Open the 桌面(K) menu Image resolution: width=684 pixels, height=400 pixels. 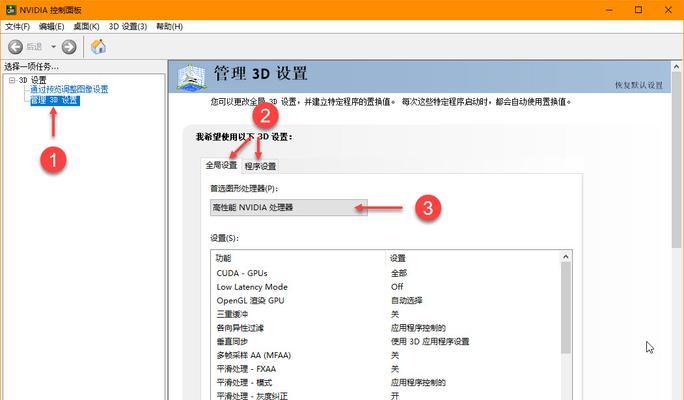click(x=90, y=26)
